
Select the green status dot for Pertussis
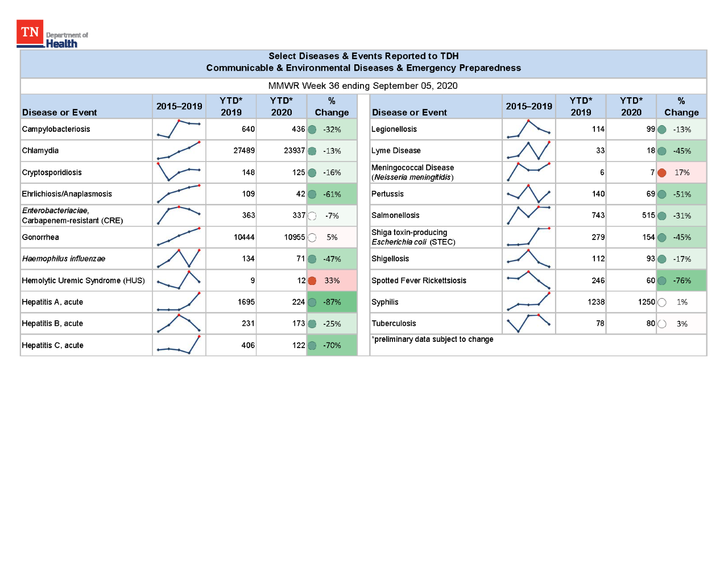[662, 195]
